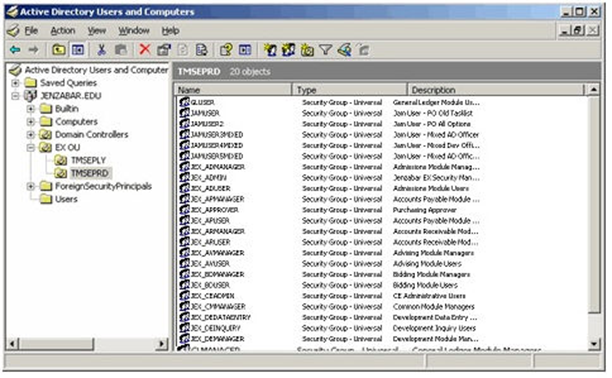The width and height of the screenshot is (612, 378).
Task: Open the Filter Options funnel icon
Action: click(326, 50)
